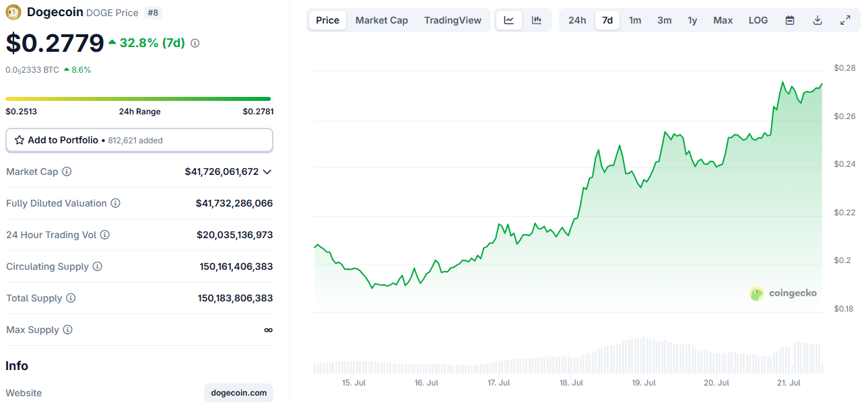Show 24 Hour Trading Vol info icon
This screenshot has width=868, height=403.
pos(104,235)
